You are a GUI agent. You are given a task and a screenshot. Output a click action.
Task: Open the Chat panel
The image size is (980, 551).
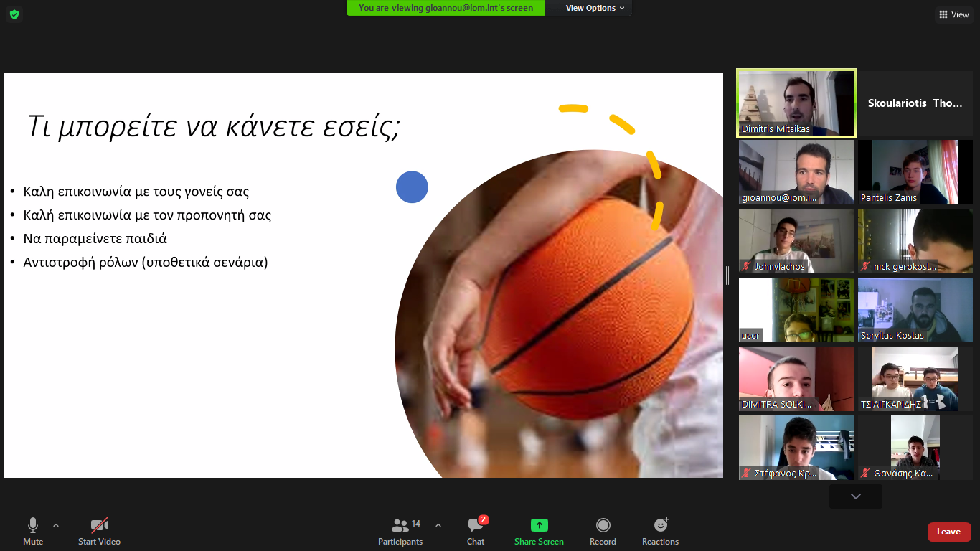point(476,532)
